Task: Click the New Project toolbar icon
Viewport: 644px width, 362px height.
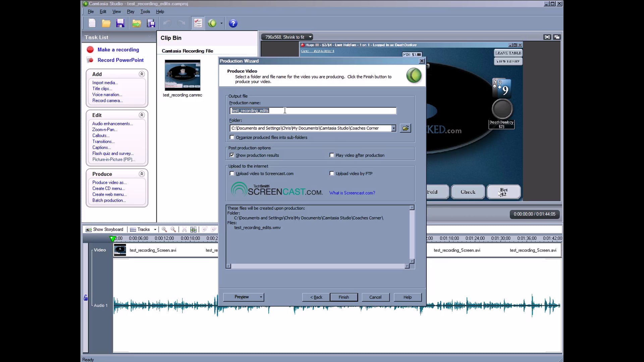Action: pyautogui.click(x=92, y=23)
